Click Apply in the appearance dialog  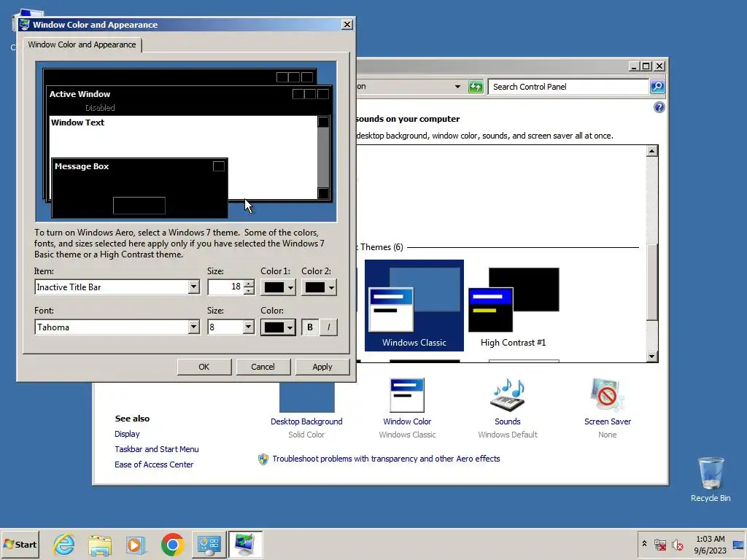322,367
